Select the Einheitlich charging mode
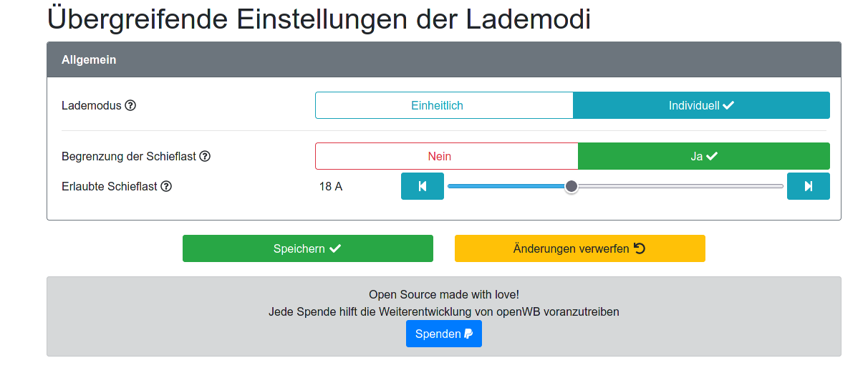 point(444,105)
